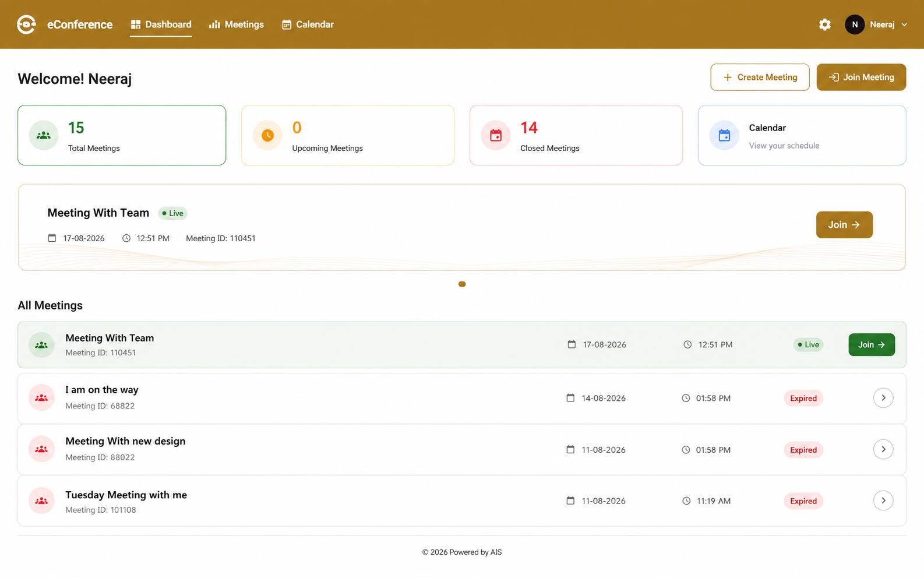This screenshot has width=924, height=578.
Task: Click the calendar icon in the live banner
Action: tap(52, 238)
